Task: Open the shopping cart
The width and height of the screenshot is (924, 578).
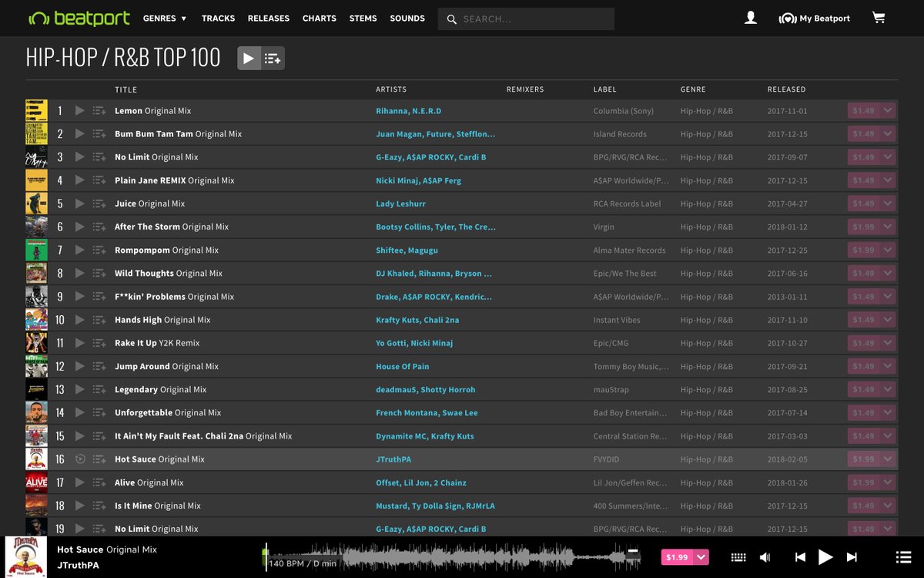Action: tap(879, 18)
